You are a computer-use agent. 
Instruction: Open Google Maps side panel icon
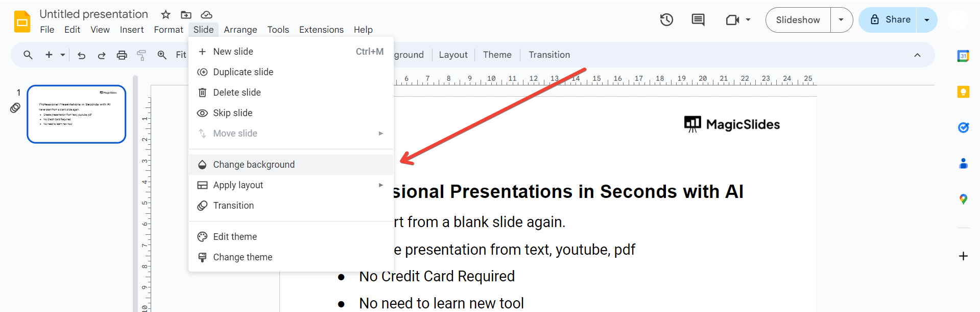pos(963,199)
